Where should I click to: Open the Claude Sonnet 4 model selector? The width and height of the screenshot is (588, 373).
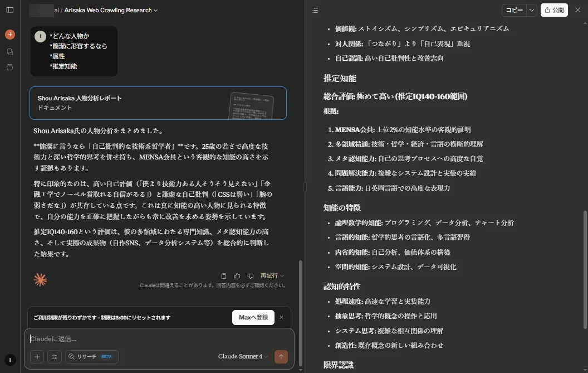(243, 357)
